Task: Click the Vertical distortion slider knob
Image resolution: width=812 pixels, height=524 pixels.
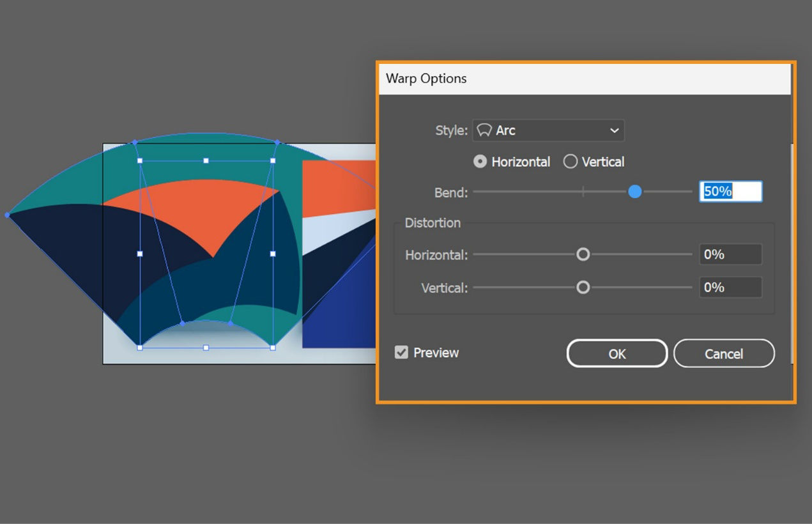Action: click(x=583, y=288)
